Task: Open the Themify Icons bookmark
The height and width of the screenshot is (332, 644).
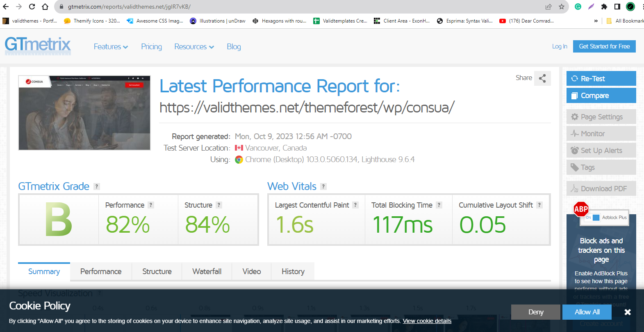Action: tap(92, 21)
